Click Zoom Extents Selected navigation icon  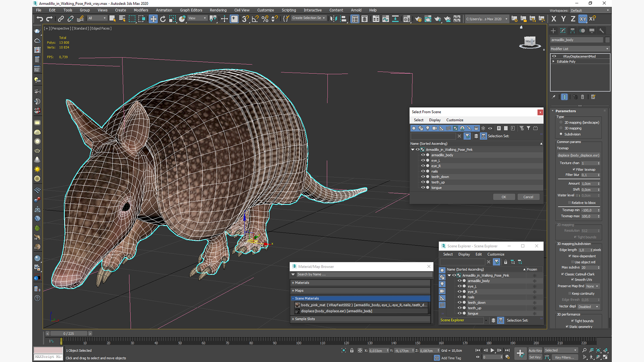(x=598, y=350)
